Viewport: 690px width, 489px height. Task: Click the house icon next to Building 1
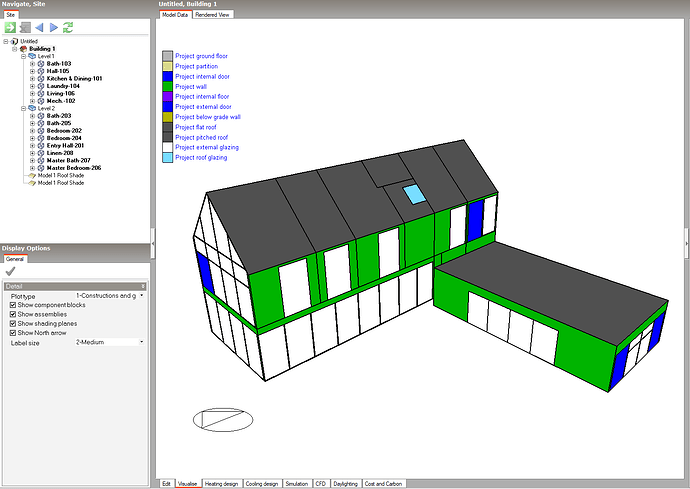24,48
